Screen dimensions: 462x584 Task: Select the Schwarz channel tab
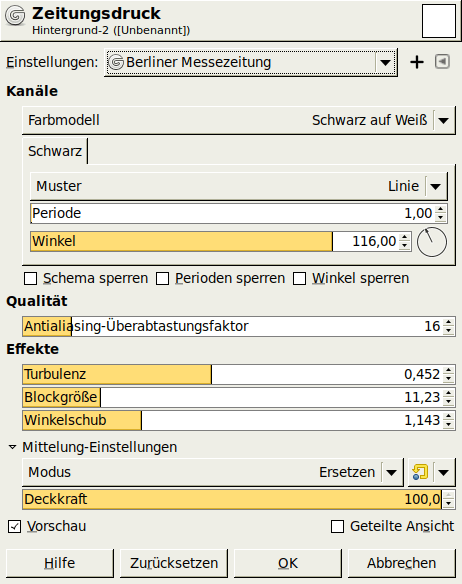coord(55,151)
